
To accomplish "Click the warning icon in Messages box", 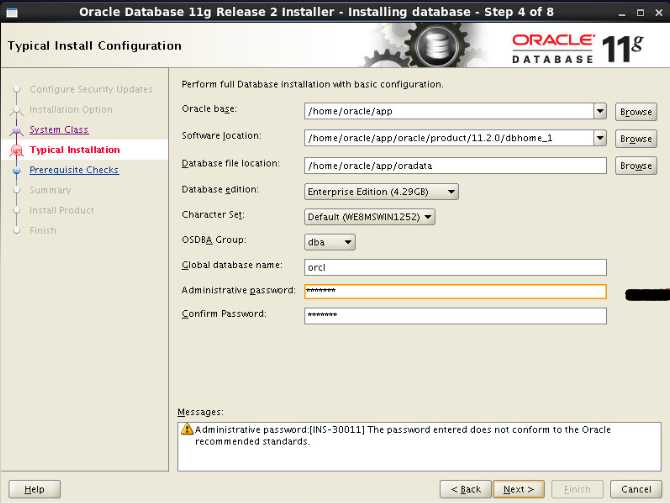I will [x=187, y=429].
